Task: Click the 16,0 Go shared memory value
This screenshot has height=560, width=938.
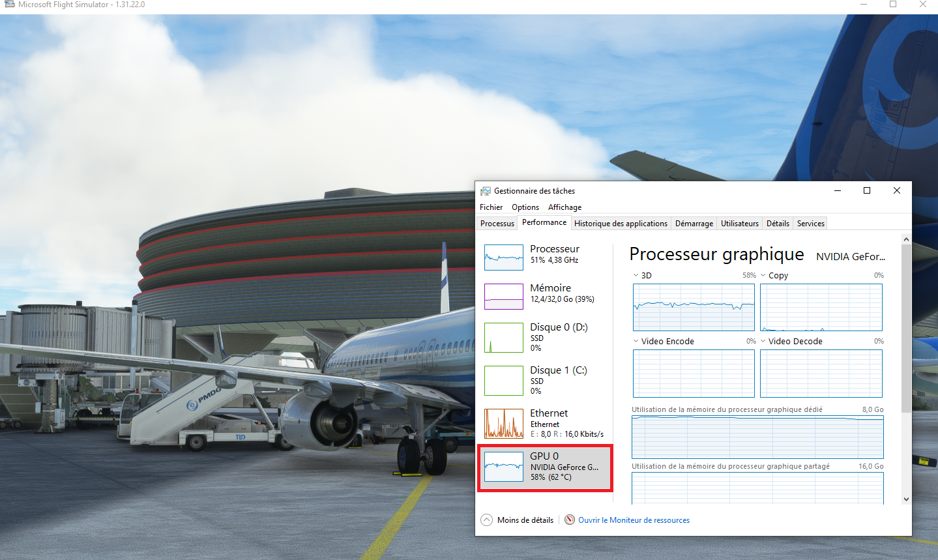Action: [871, 466]
